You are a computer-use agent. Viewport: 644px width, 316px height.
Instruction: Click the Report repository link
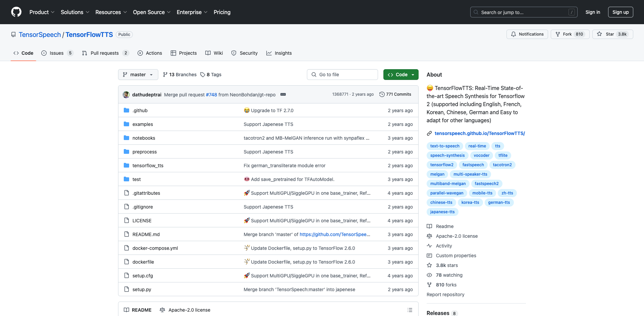[445, 295]
